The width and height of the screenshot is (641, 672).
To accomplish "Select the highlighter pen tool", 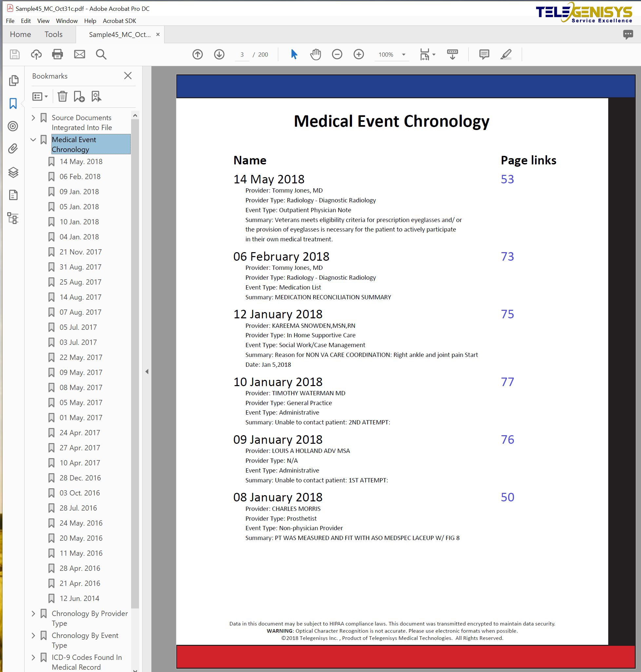I will 506,54.
